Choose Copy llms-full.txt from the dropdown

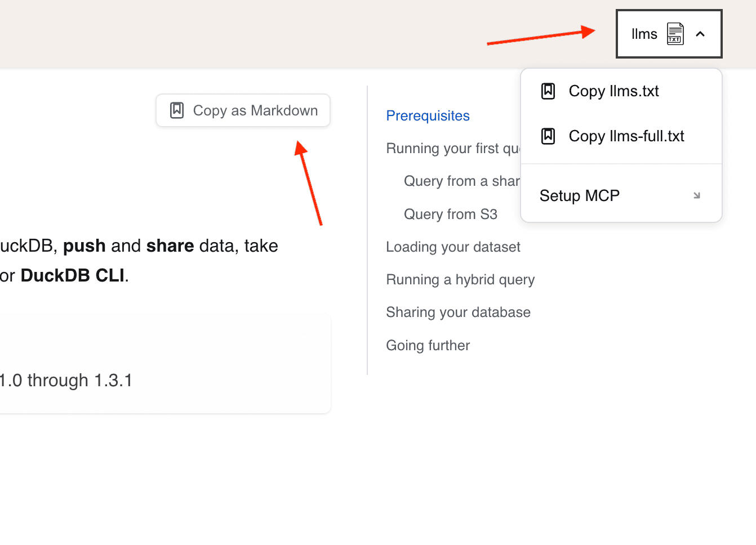pyautogui.click(x=626, y=136)
